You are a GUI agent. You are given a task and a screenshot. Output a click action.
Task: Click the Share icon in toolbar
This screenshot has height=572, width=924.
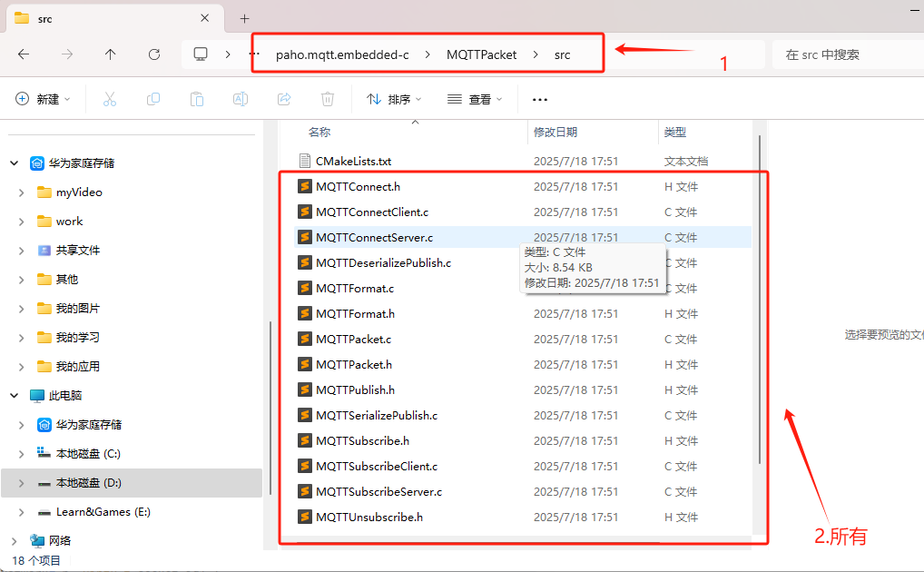(x=284, y=99)
